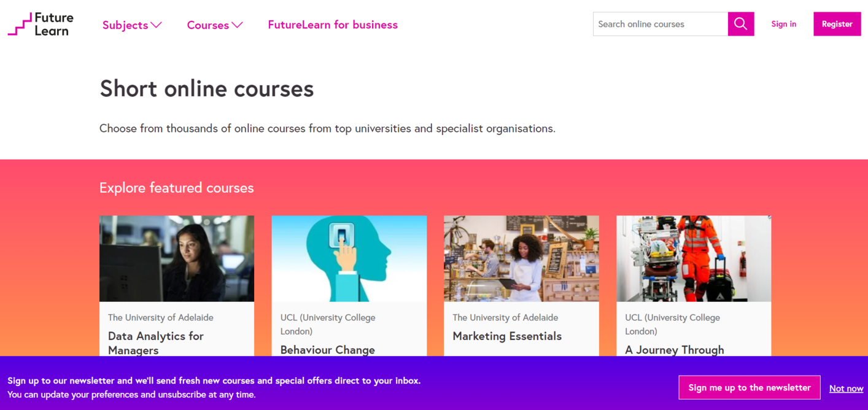Viewport: 868px width, 410px height.
Task: Click the Subjects chevron arrow
Action: click(x=157, y=25)
